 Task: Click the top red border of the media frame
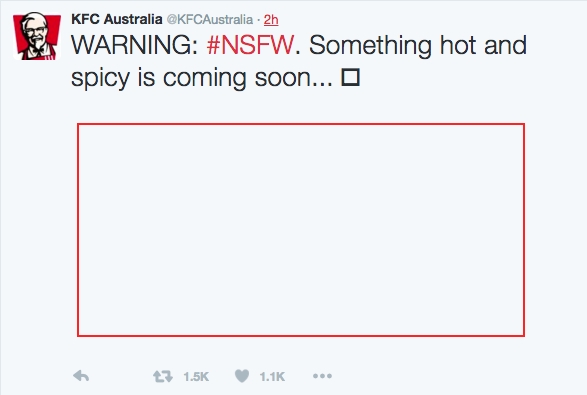301,124
